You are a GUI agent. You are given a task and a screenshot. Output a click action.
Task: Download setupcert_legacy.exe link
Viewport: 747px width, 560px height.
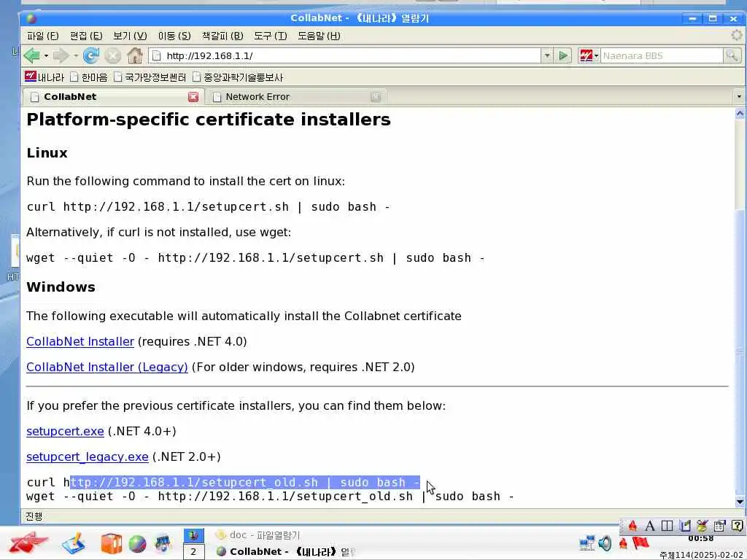pos(88,456)
